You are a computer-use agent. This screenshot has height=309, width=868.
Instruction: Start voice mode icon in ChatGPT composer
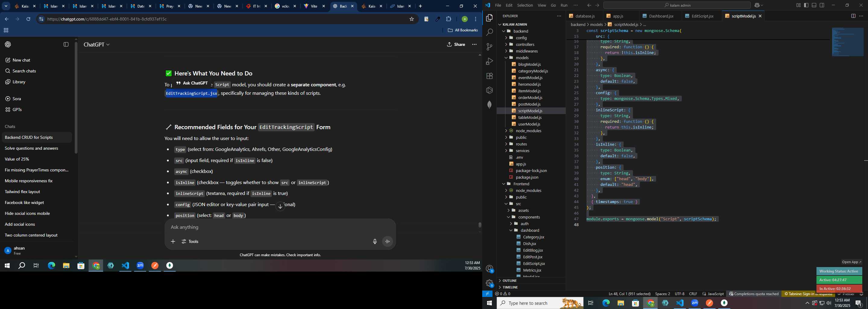388,241
